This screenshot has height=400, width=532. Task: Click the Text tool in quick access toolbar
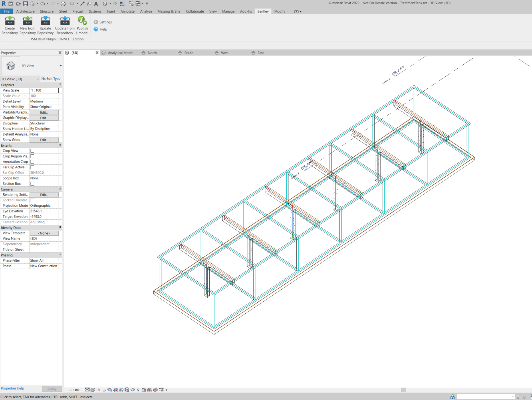[x=96, y=4]
